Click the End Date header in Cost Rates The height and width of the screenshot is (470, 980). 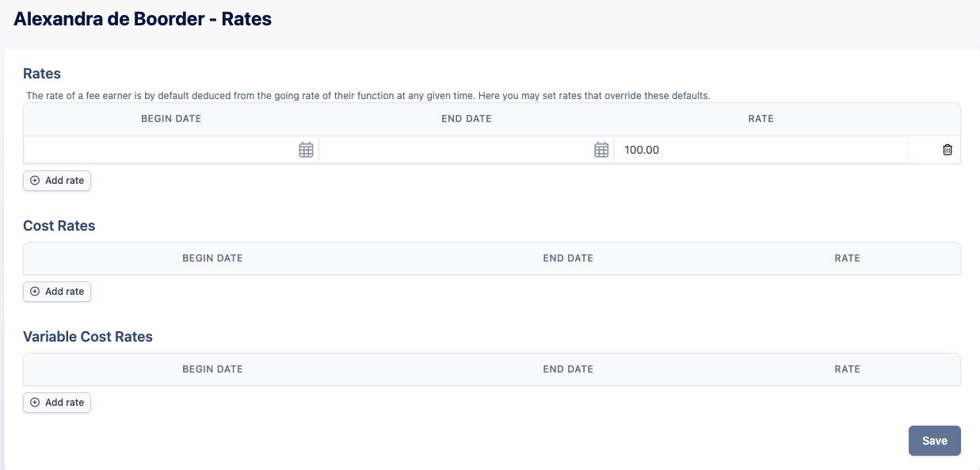pyautogui.click(x=568, y=258)
